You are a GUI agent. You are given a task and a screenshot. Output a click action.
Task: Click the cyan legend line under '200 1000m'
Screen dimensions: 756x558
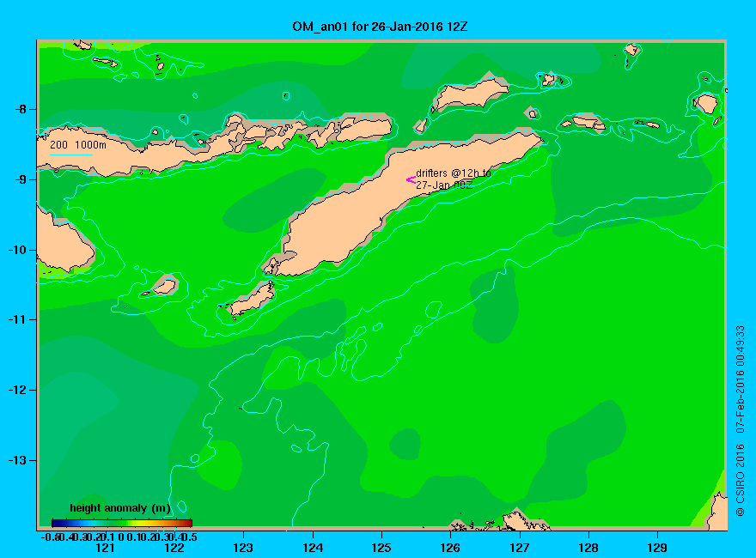pos(70,155)
